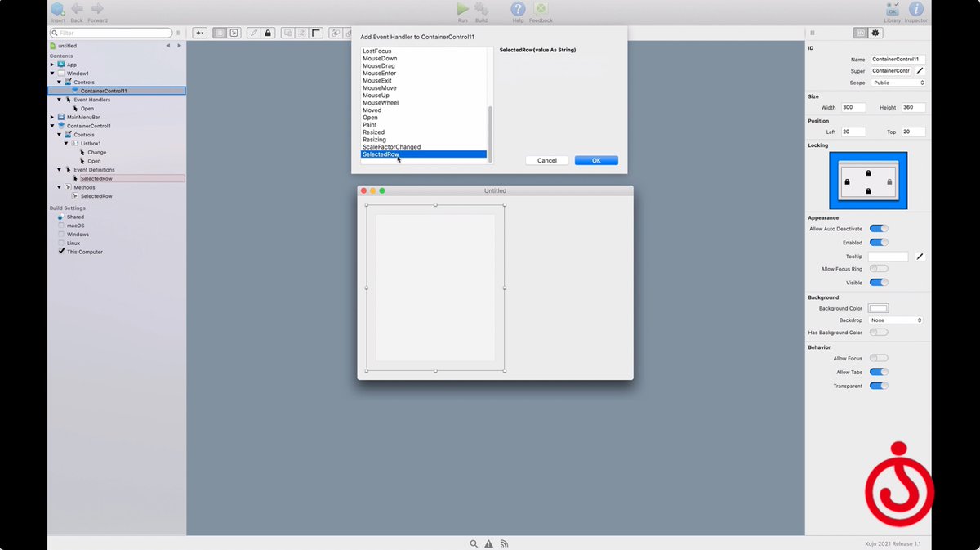Select Resizing in event list

click(x=424, y=140)
